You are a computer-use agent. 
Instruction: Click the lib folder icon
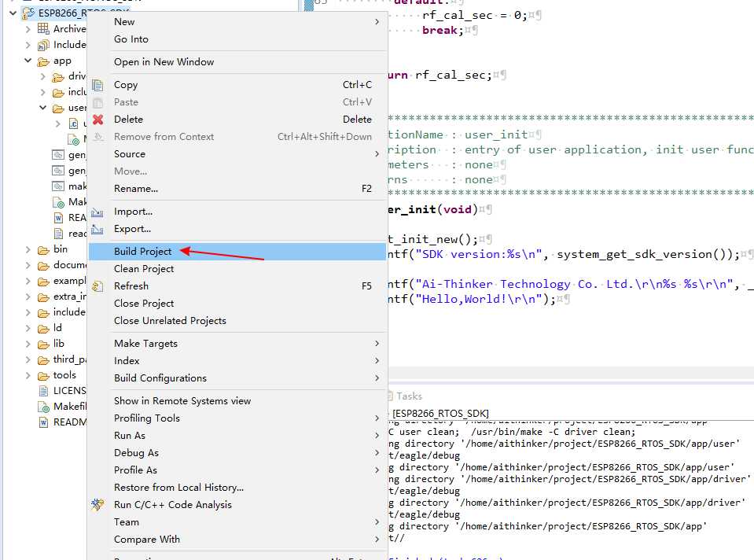[43, 344]
